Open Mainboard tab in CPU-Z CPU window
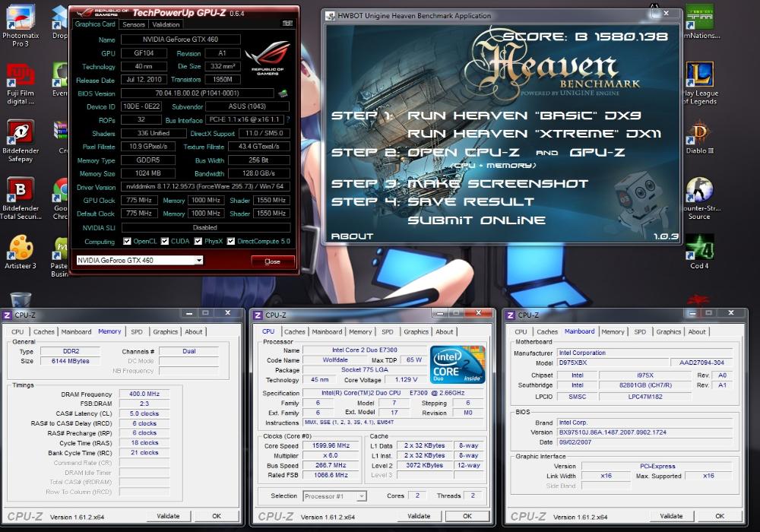The image size is (760, 532). (x=327, y=332)
